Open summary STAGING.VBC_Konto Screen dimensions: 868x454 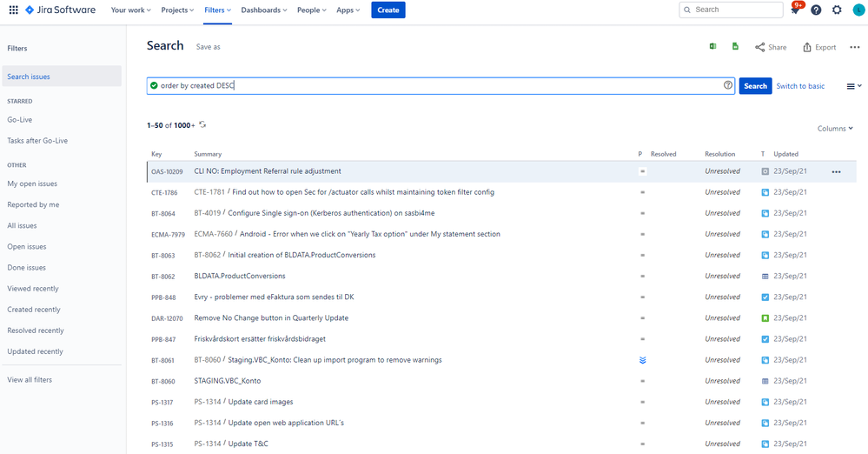point(227,381)
